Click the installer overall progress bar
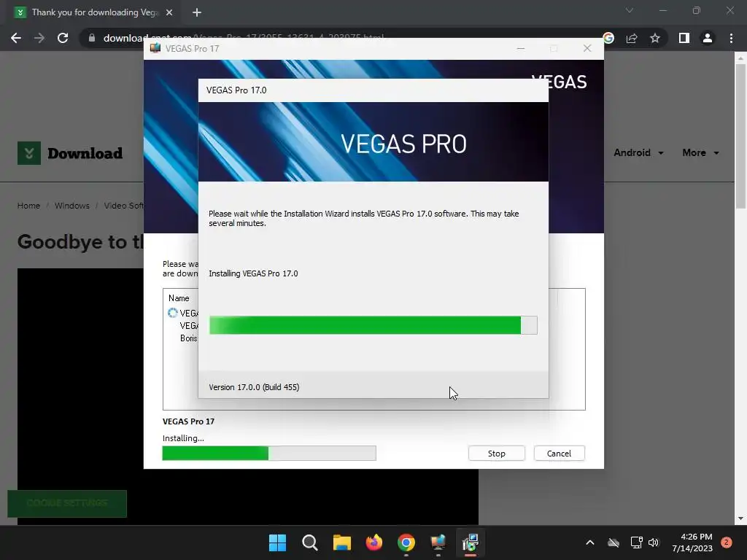747x560 pixels. (269, 454)
